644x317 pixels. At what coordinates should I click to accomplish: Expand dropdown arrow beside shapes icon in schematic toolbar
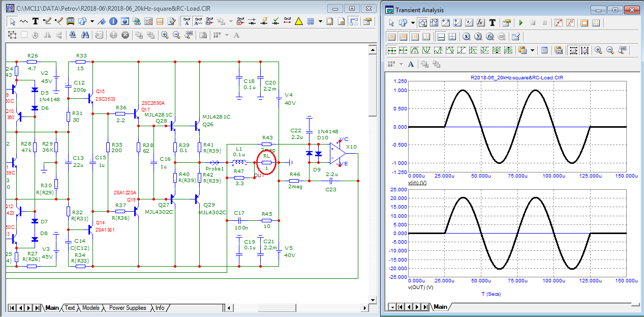click(92, 21)
